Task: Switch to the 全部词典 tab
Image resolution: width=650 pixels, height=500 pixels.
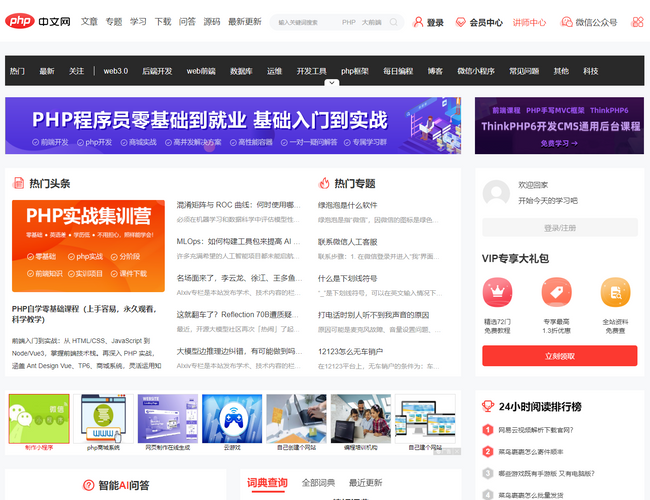Action: click(x=318, y=483)
